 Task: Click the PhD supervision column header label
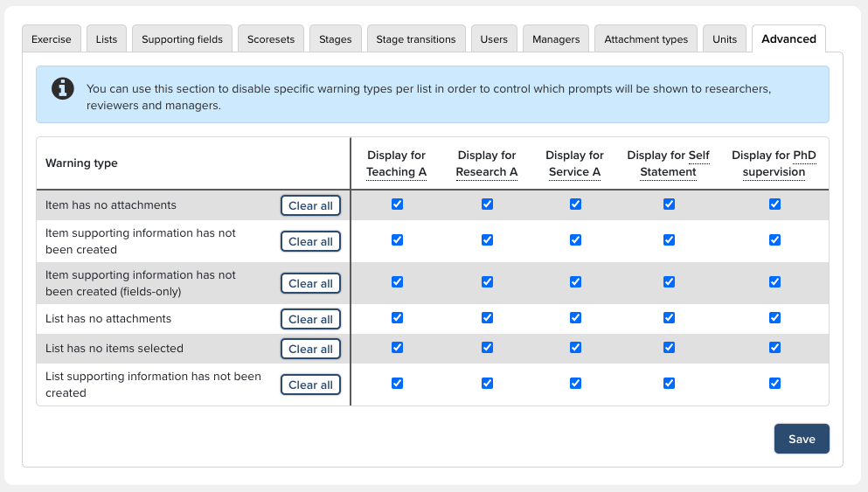(774, 163)
